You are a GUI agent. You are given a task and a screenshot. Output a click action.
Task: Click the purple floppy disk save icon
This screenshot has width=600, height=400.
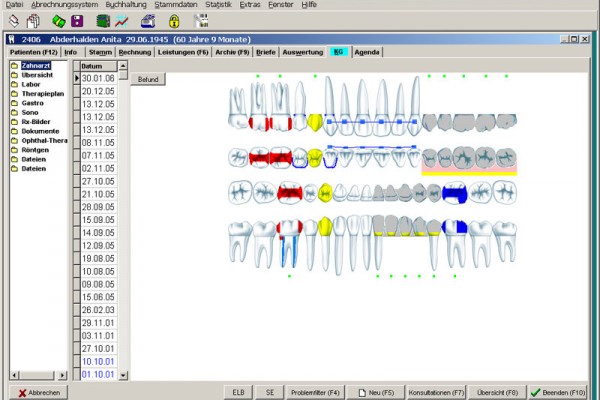coord(77,20)
